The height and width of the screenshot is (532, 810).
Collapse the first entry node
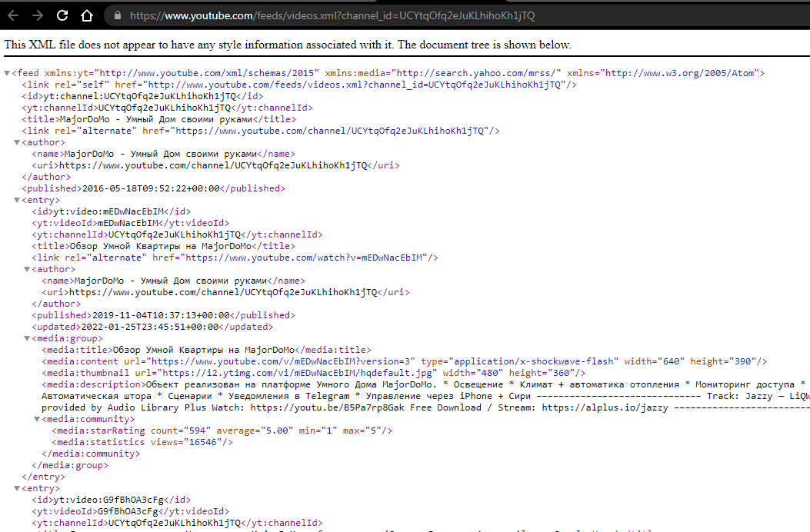(17, 200)
